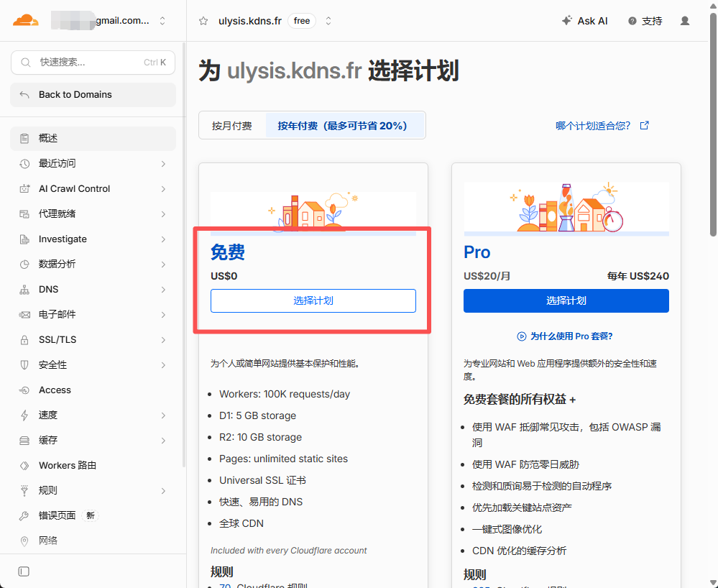
Task: Click the Workers: 100K requests/day text
Action: click(285, 395)
